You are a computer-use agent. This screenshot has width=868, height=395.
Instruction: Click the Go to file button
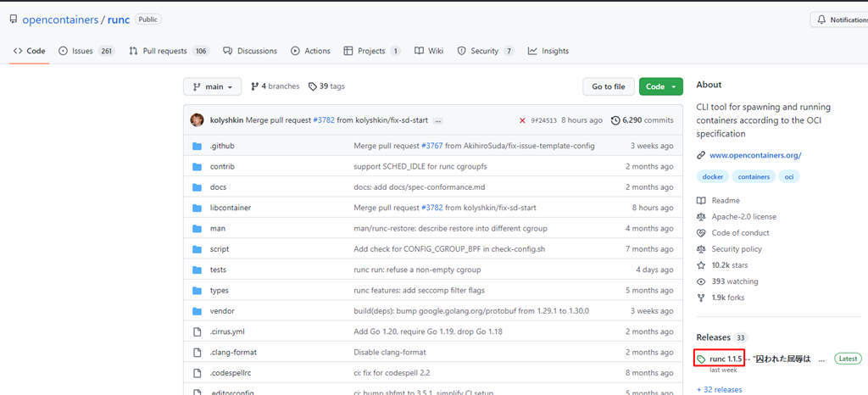click(608, 86)
